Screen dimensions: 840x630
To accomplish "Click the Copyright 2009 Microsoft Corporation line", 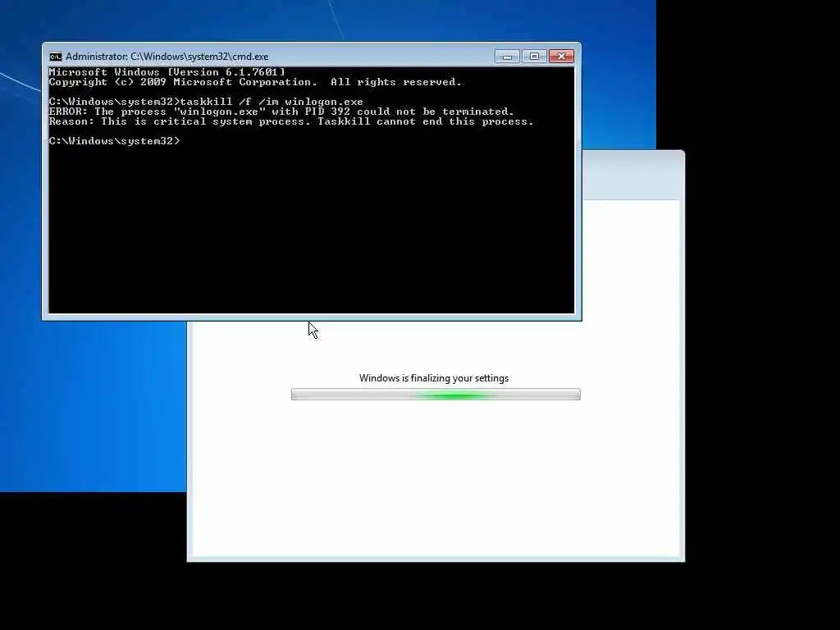I will pos(255,82).
